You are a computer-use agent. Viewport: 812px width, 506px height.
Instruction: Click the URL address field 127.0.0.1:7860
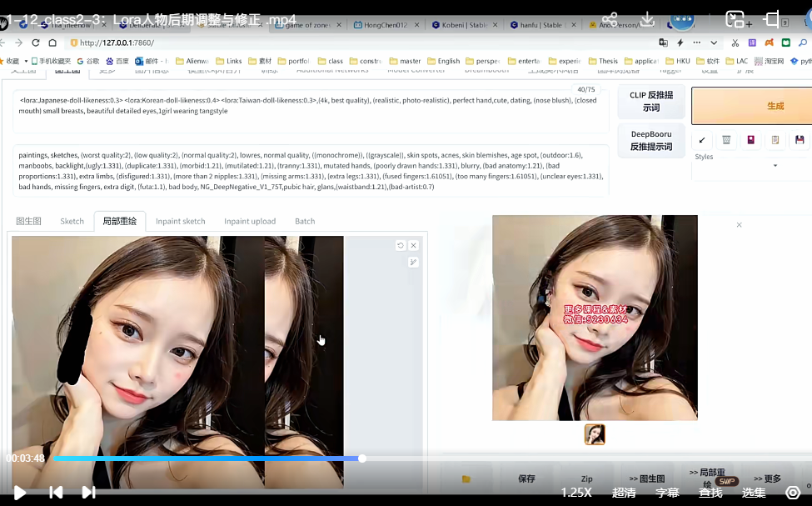pyautogui.click(x=117, y=43)
